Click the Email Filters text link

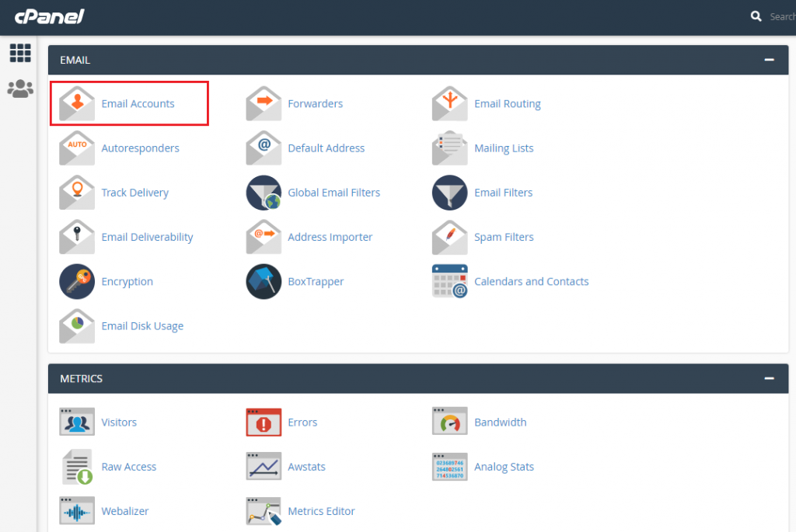[503, 193]
